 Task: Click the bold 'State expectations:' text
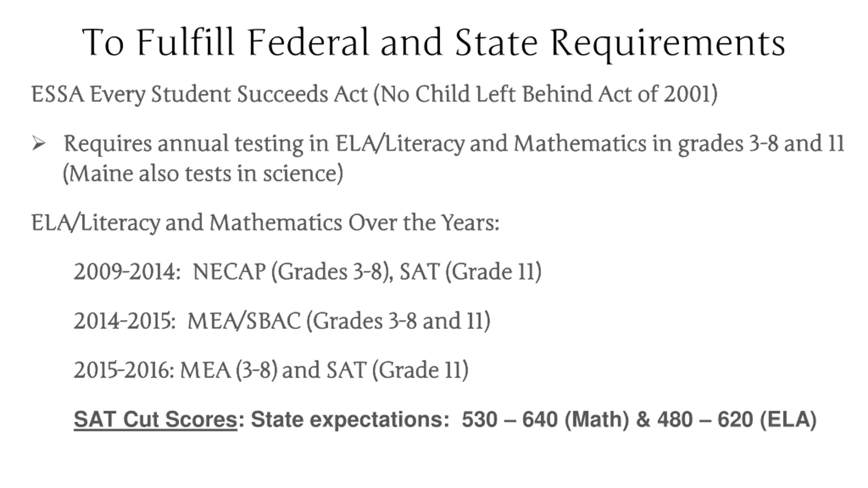350,420
